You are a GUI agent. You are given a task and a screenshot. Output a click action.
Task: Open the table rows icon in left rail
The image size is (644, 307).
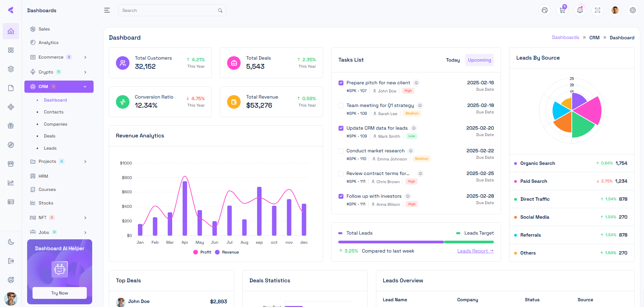click(x=11, y=202)
